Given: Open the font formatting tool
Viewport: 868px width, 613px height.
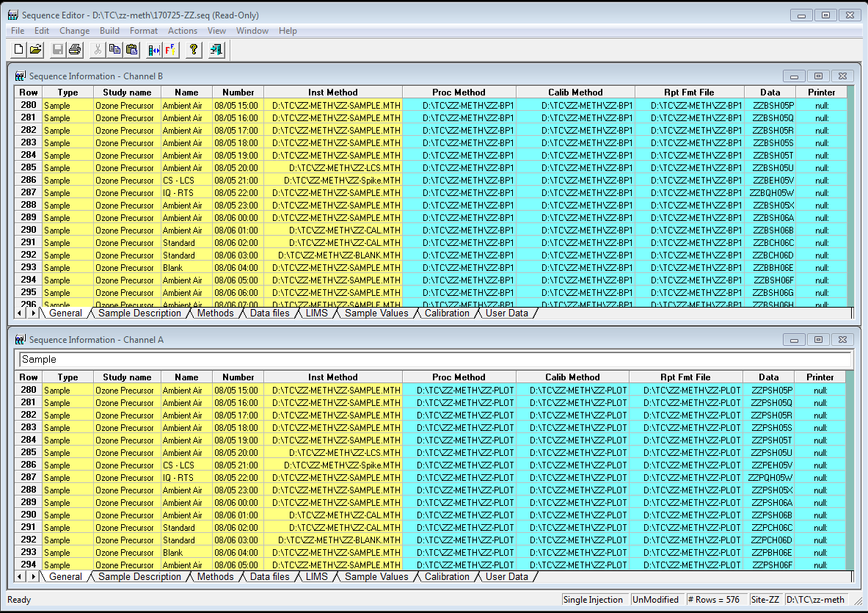Looking at the screenshot, I should [x=171, y=49].
